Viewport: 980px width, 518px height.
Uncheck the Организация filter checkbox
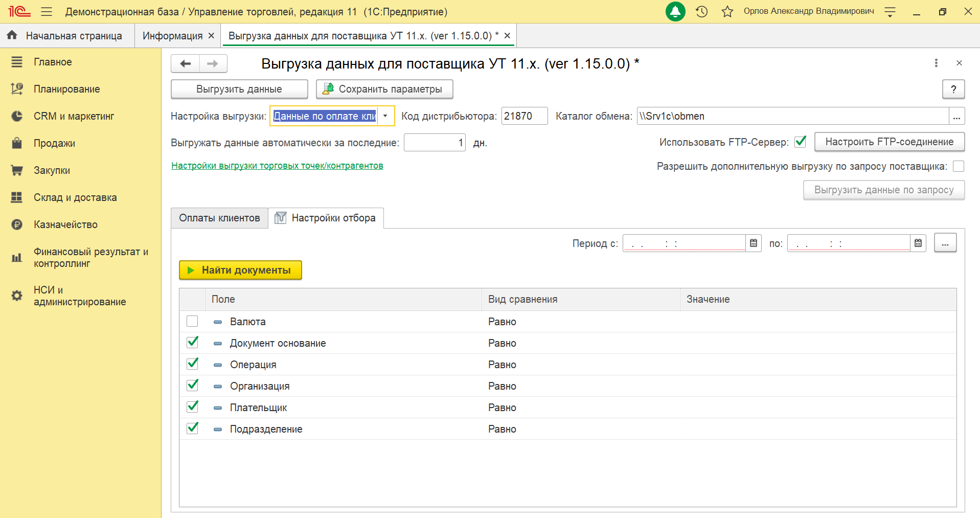click(x=192, y=386)
